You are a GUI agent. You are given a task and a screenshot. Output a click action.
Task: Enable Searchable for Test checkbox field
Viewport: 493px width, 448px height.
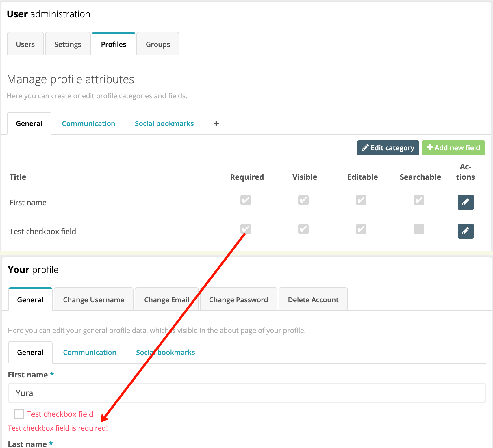coord(419,229)
